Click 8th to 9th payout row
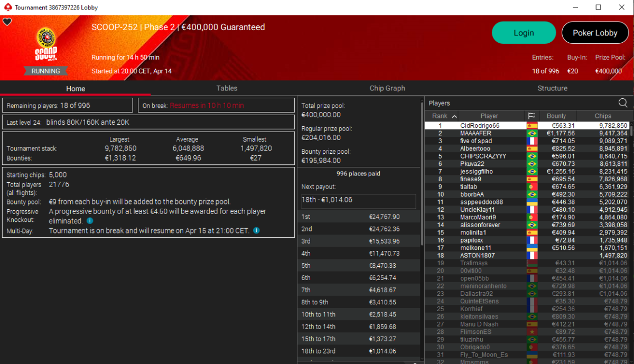The height and width of the screenshot is (364, 634). [x=359, y=302]
